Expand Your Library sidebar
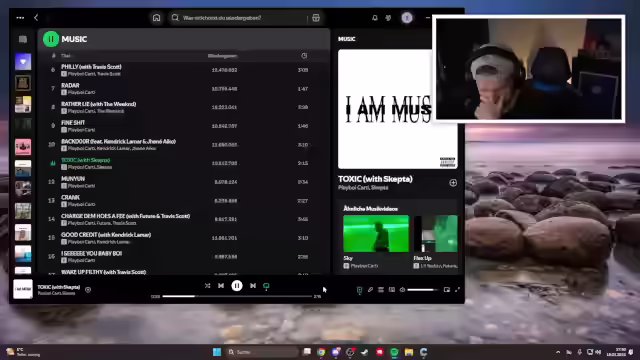The image size is (640, 360). click(x=23, y=39)
